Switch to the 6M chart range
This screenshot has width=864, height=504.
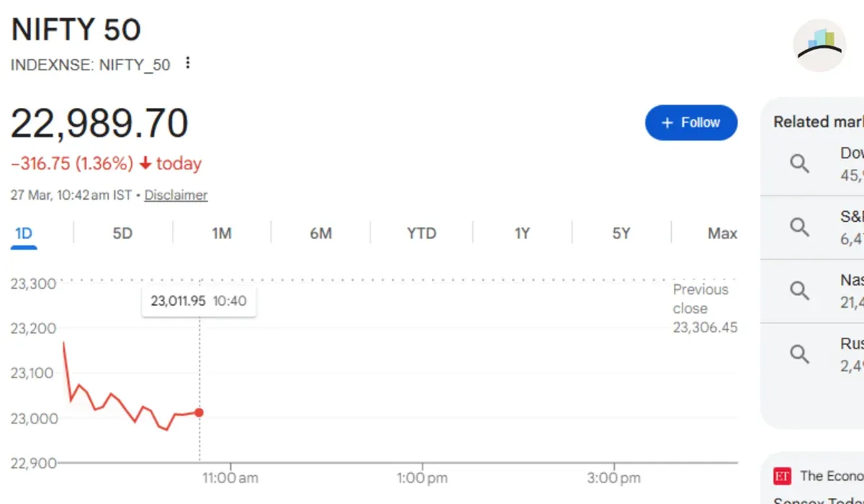coord(321,233)
